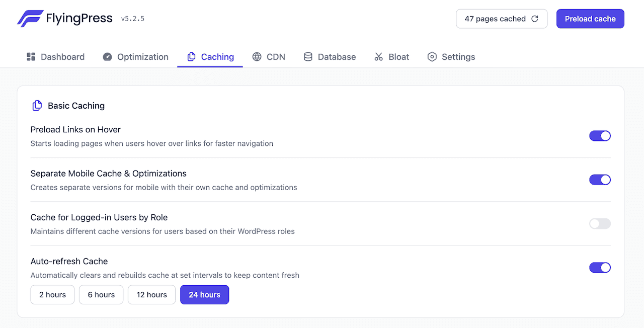Click the Preload cache button
The height and width of the screenshot is (328, 644).
tap(590, 18)
